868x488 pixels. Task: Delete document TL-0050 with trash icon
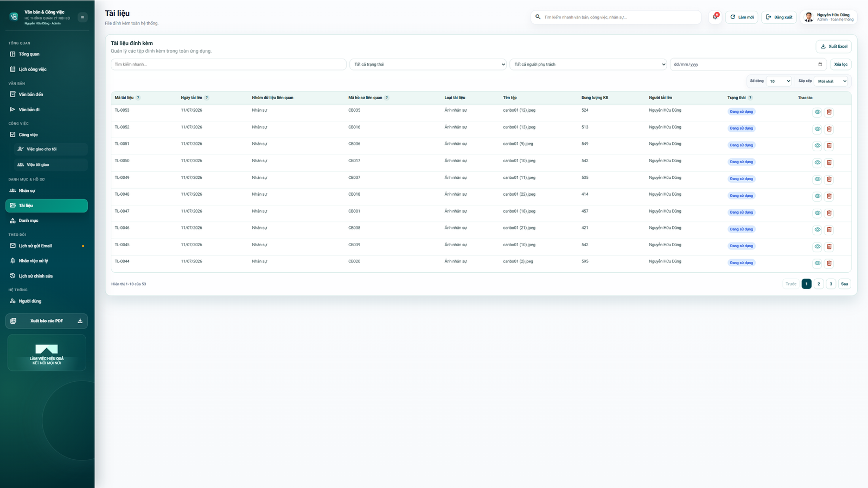pos(829,163)
